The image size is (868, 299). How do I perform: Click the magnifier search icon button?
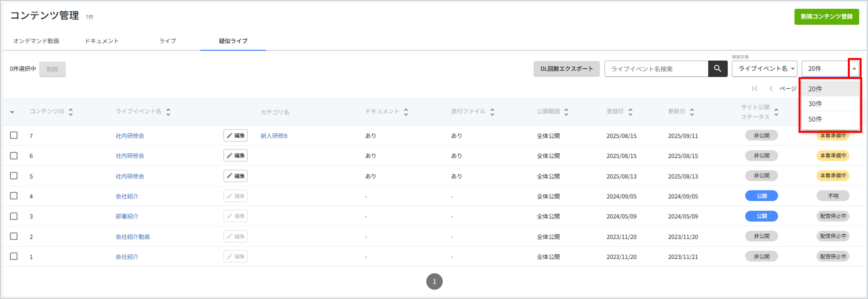click(718, 69)
